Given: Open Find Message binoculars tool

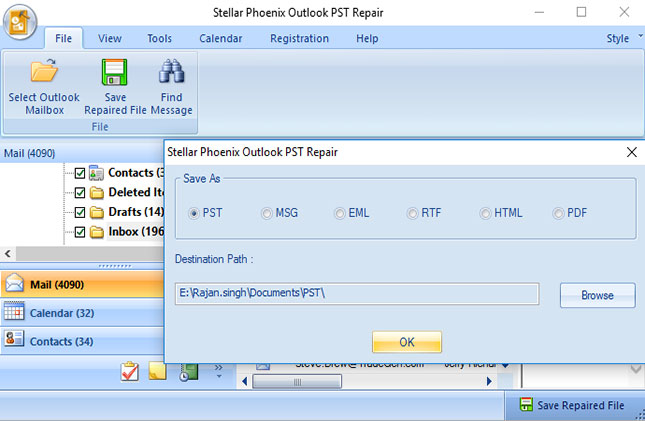Looking at the screenshot, I should coord(172,71).
